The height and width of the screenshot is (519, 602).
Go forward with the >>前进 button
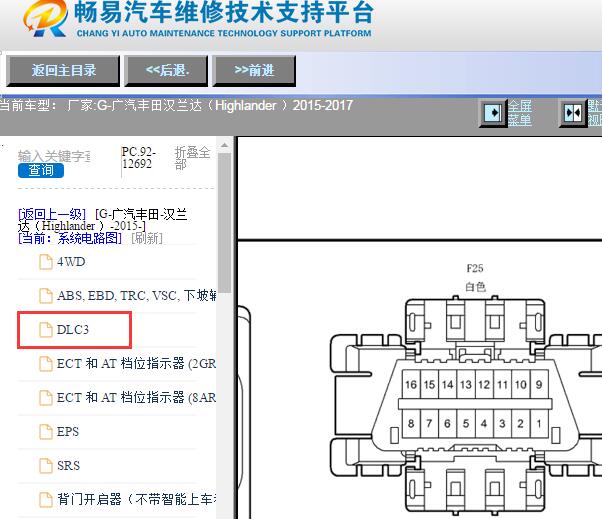[254, 71]
